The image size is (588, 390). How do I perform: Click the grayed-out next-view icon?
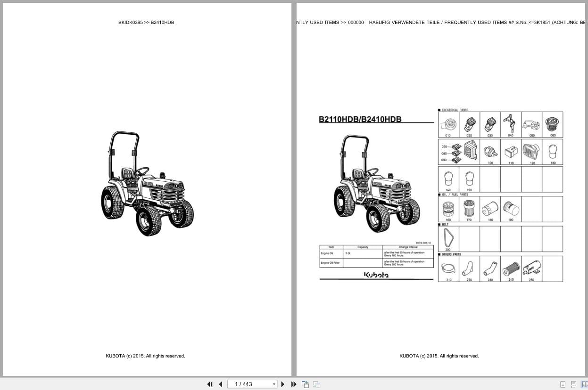316,384
